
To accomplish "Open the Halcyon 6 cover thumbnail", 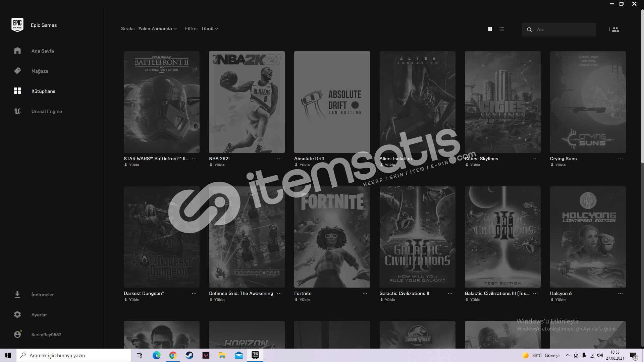I will 588,237.
